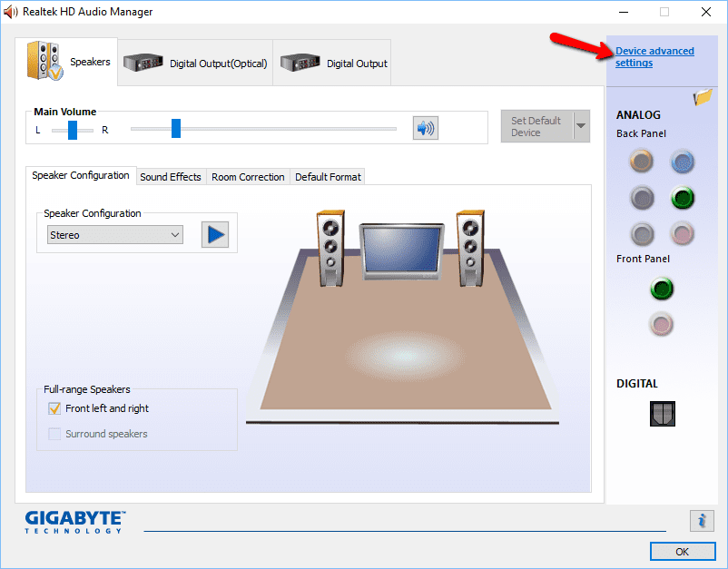Open Device advanced settings link
This screenshot has height=569, width=728.
(654, 56)
